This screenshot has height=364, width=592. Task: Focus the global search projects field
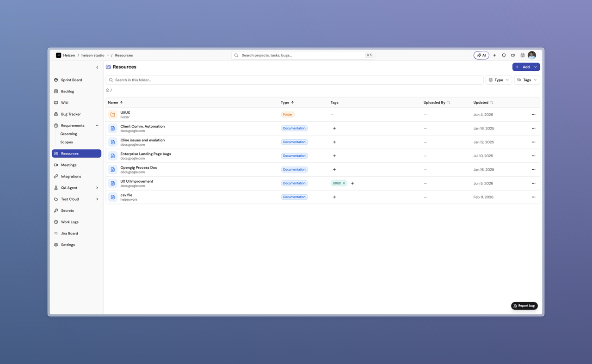(303, 55)
